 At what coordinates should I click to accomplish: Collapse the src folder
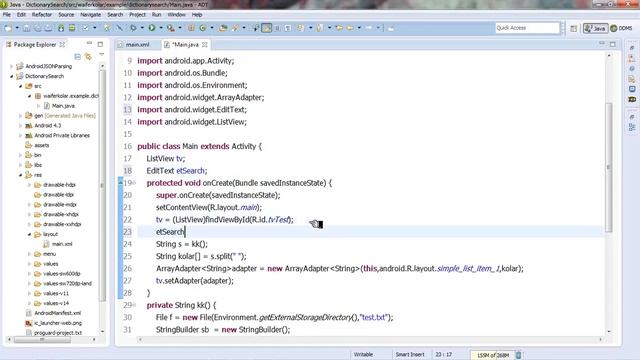[20, 86]
